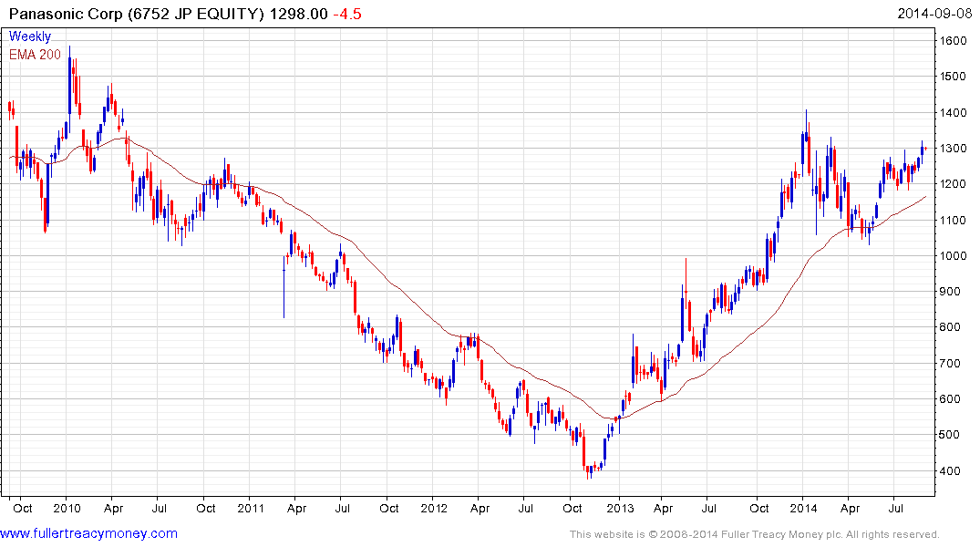The height and width of the screenshot is (547, 980).
Task: Select the 400 price axis label
Action: point(950,470)
